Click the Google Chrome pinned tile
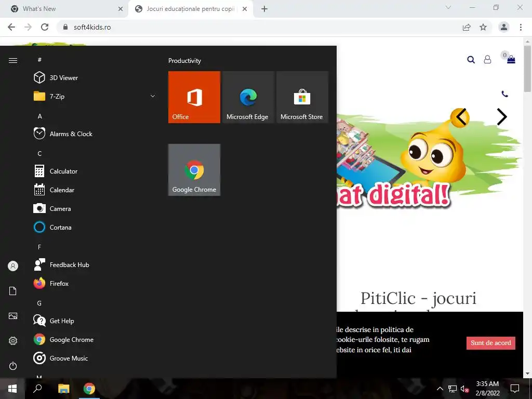This screenshot has width=532, height=399. coord(194,170)
